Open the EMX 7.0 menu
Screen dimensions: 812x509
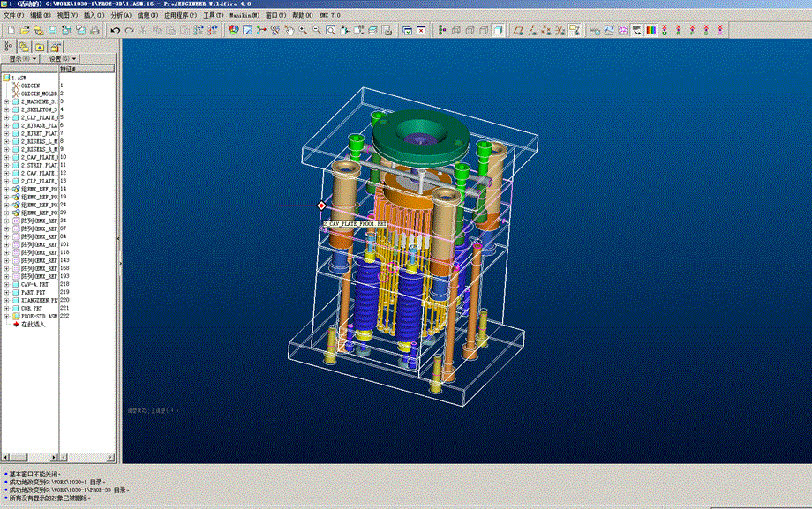(x=330, y=16)
